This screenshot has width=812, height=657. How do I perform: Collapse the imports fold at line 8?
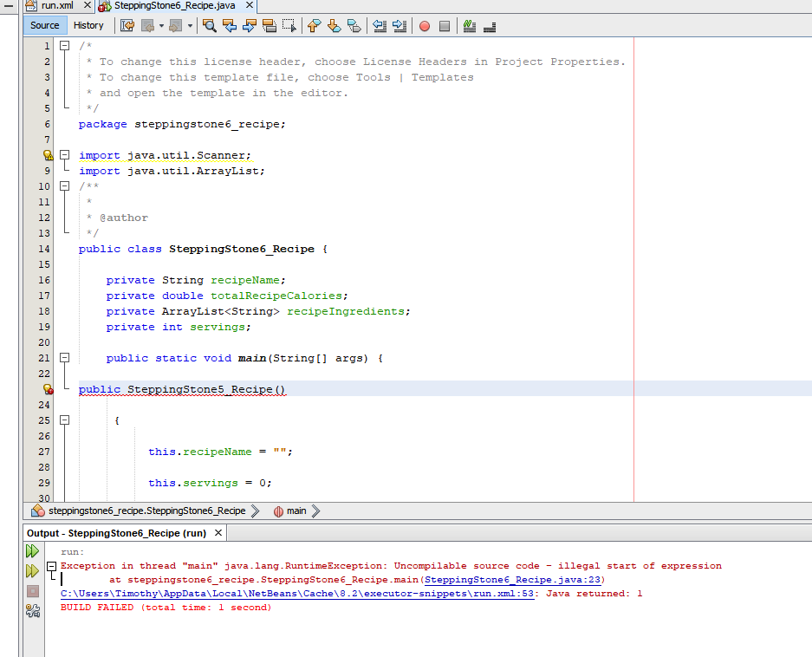[65, 155]
